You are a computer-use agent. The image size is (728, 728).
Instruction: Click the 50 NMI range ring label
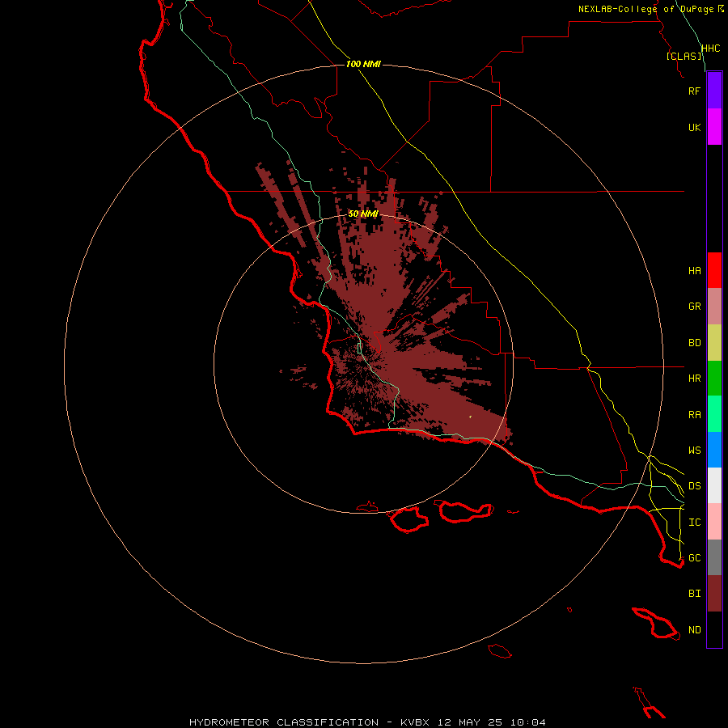(x=363, y=214)
